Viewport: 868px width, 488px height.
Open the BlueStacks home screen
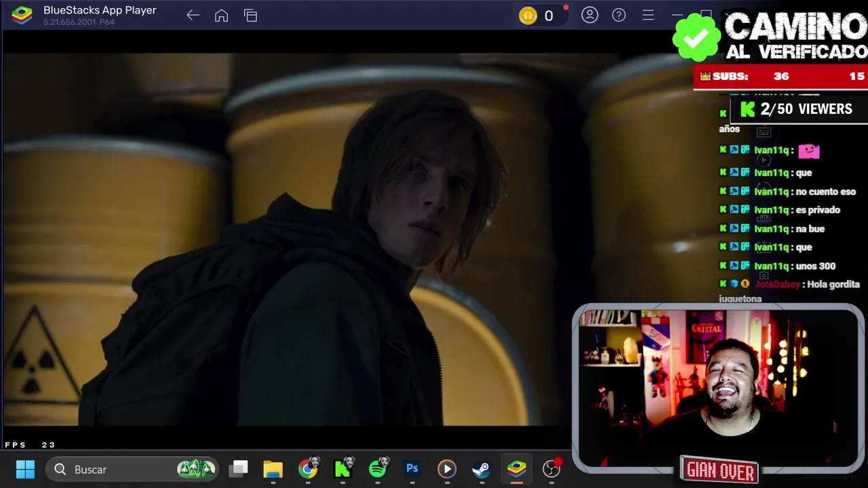coord(222,16)
